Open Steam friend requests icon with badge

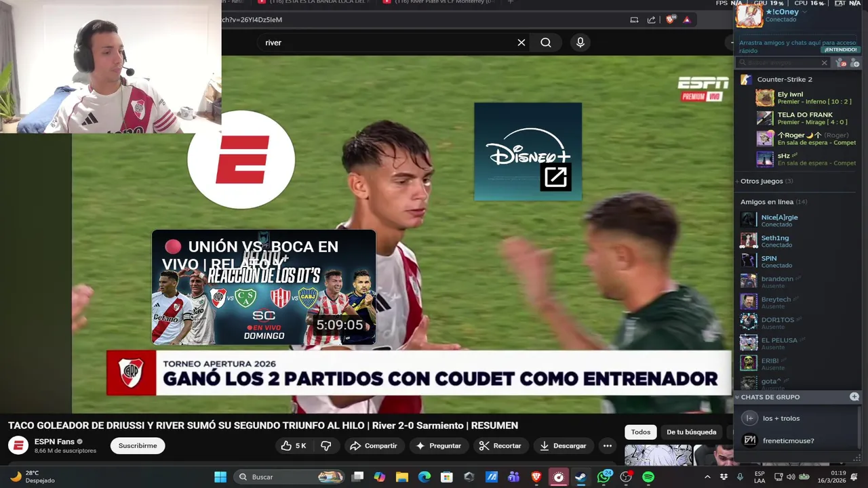pyautogui.click(x=841, y=62)
